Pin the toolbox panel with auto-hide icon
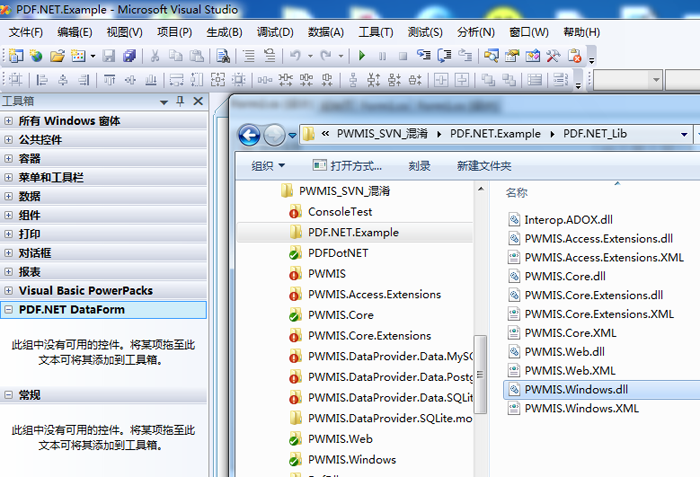The height and width of the screenshot is (477, 700). coord(180,101)
